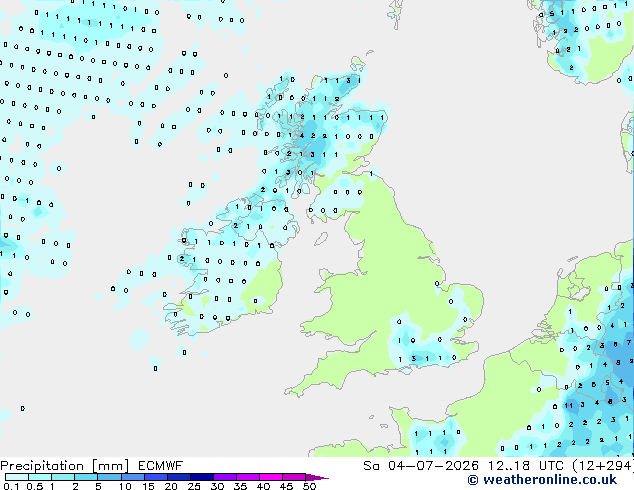Click the '11' precipitation value over Belgium
The height and width of the screenshot is (490, 634).
coord(569,406)
